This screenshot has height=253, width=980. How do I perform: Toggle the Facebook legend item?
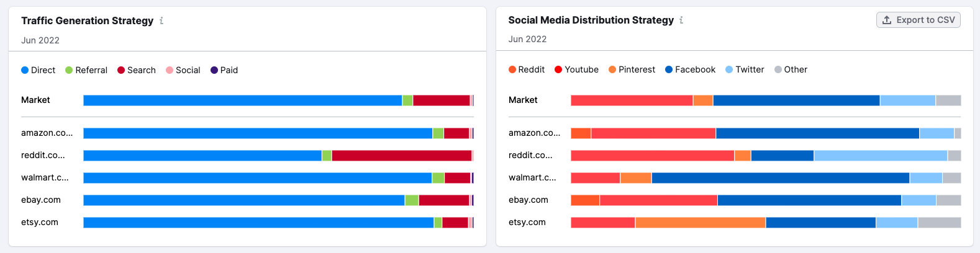[x=690, y=69]
